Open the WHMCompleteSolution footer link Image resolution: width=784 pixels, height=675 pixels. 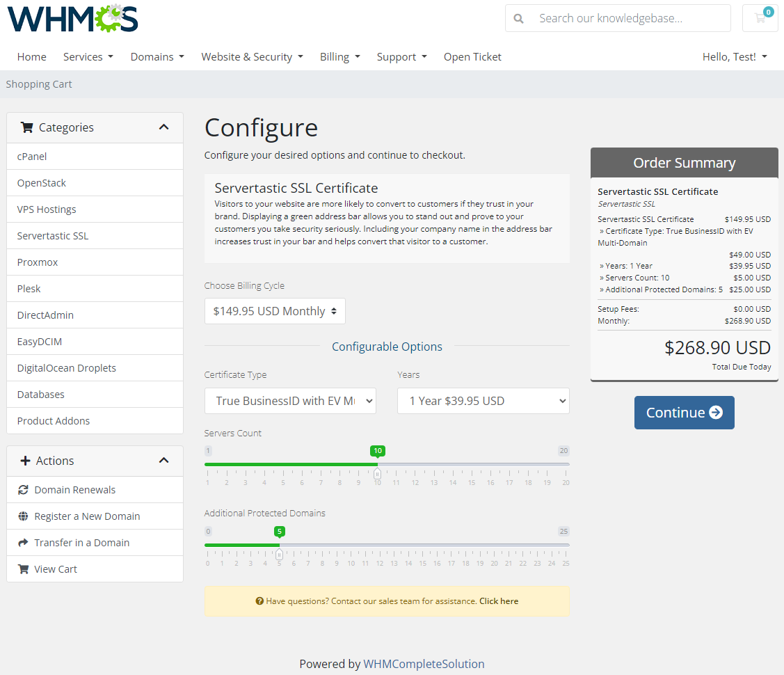tap(424, 664)
